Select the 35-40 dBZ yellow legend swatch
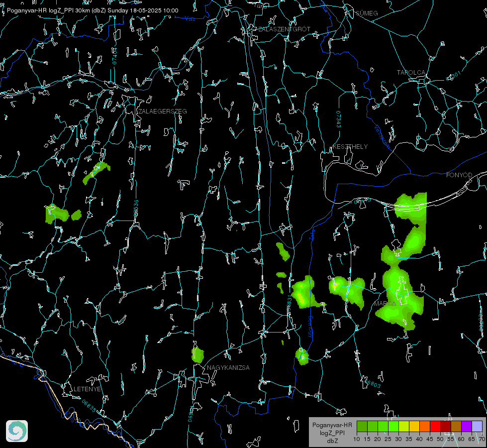This screenshot has height=448, width=487. point(414,426)
